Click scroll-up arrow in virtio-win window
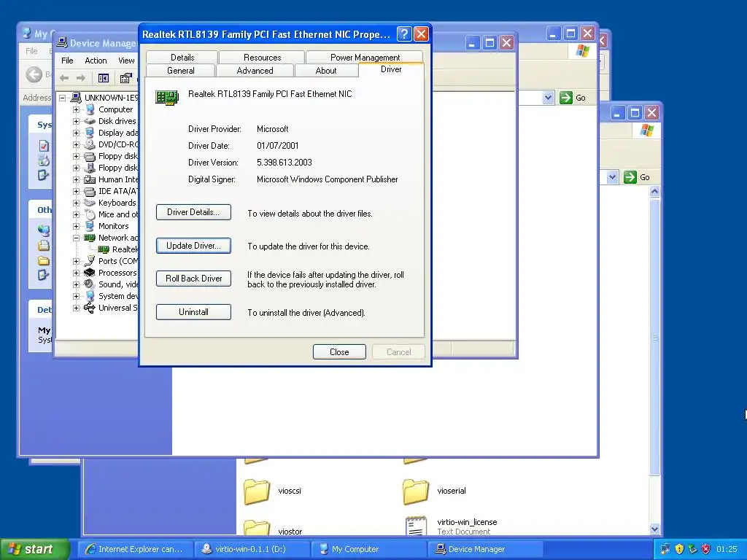Image resolution: width=747 pixels, height=560 pixels. click(x=654, y=192)
